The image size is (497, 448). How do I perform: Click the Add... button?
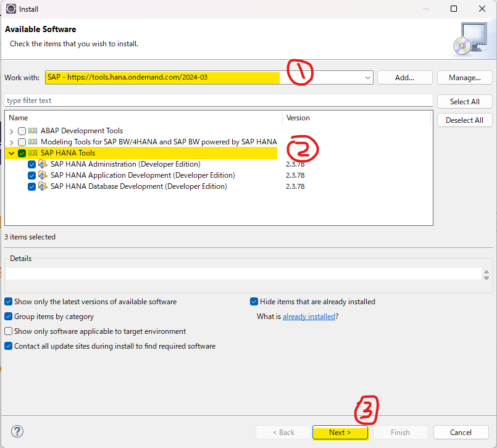coord(405,78)
